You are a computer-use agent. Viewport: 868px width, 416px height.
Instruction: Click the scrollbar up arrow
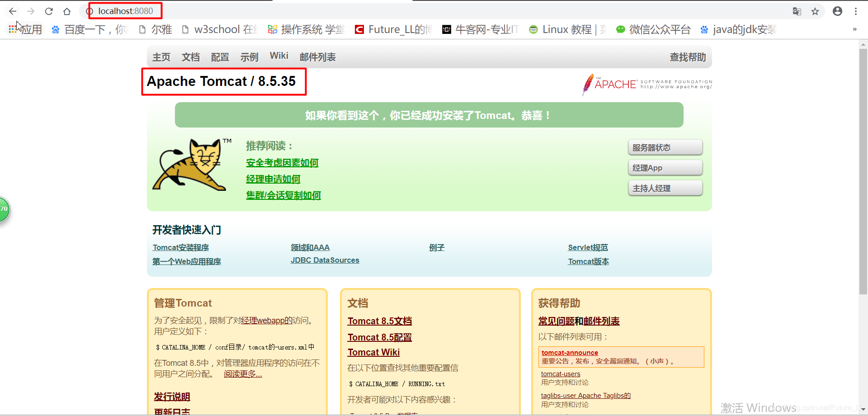click(863, 44)
